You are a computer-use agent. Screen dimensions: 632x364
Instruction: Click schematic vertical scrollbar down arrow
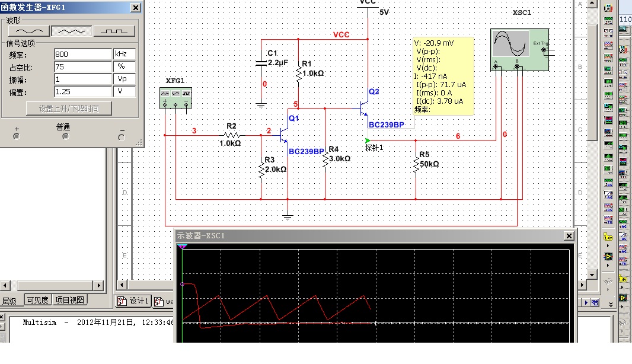click(x=592, y=274)
